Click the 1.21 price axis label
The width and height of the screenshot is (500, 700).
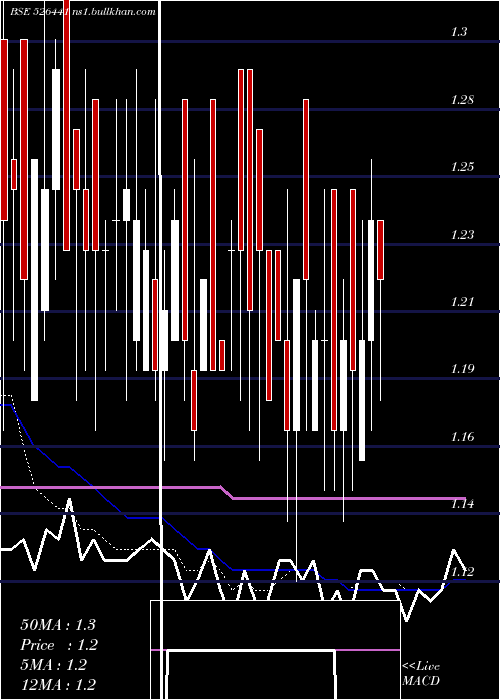(x=462, y=302)
